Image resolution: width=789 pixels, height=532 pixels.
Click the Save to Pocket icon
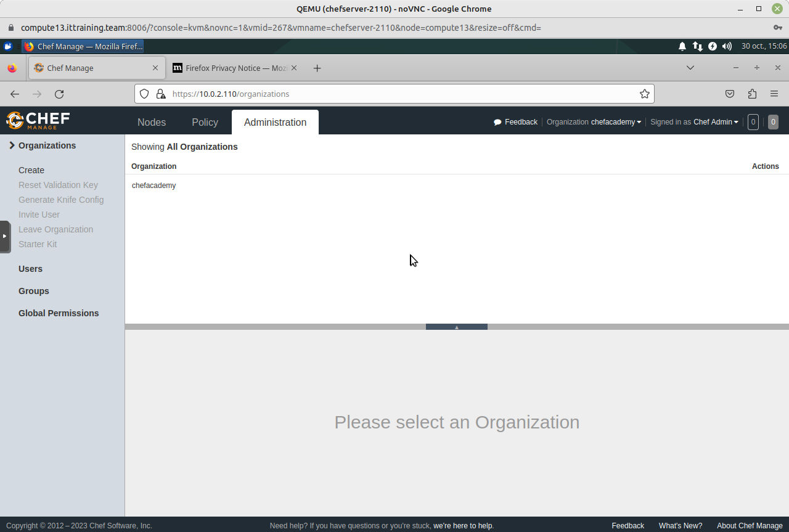pos(730,94)
